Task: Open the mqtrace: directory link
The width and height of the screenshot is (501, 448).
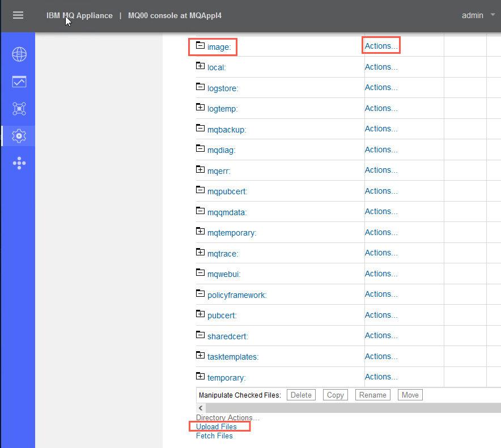Action: click(223, 254)
